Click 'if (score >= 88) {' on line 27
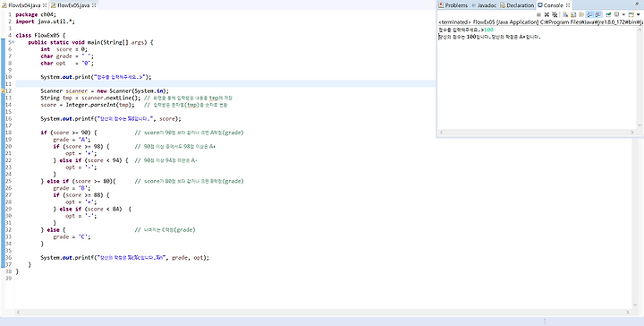This screenshot has height=326, width=644. [x=81, y=195]
